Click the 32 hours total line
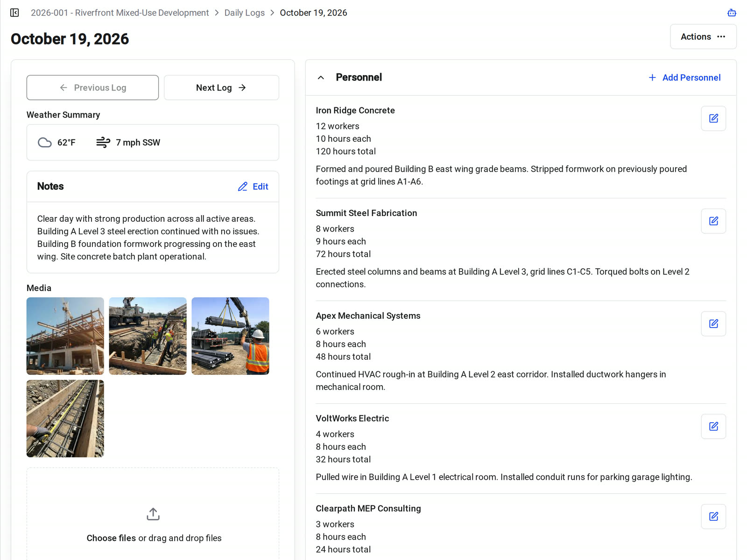 point(343,459)
